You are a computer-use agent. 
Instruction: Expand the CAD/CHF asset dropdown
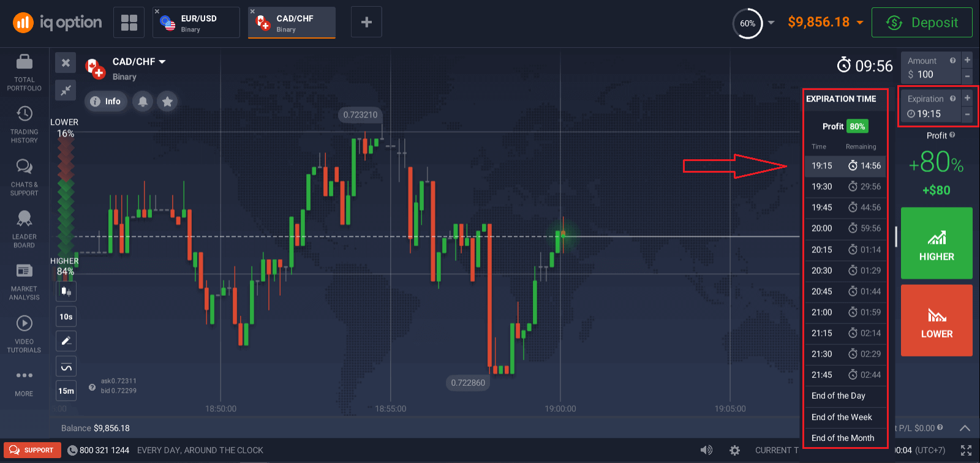pyautogui.click(x=162, y=62)
